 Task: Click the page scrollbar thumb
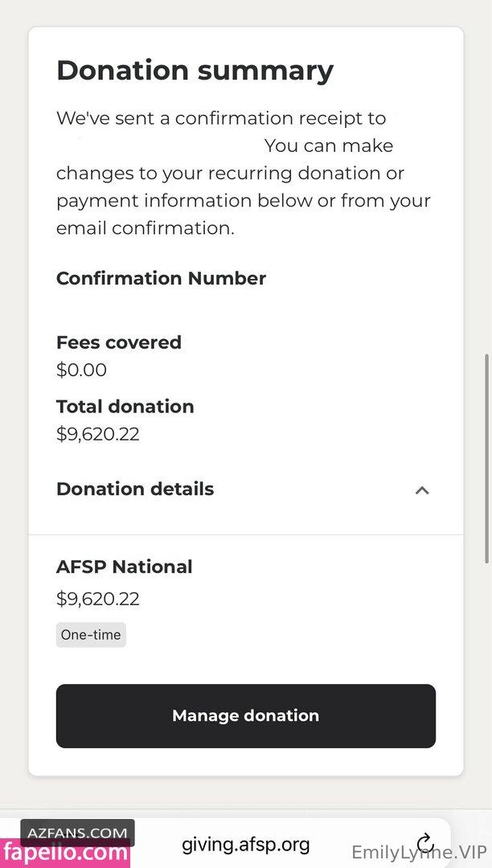485,458
